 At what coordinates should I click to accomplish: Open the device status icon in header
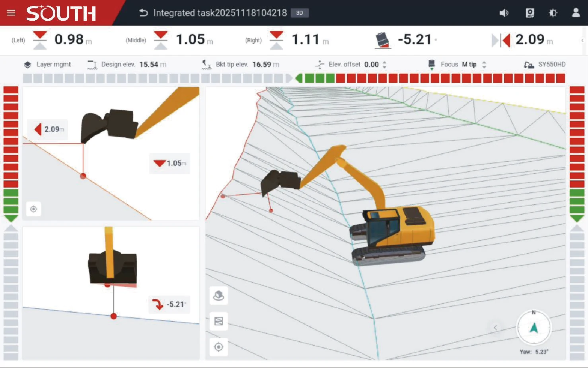[530, 13]
